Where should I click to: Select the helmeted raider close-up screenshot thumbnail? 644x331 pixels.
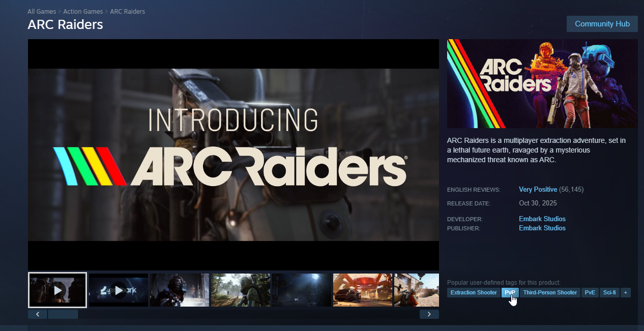point(180,290)
